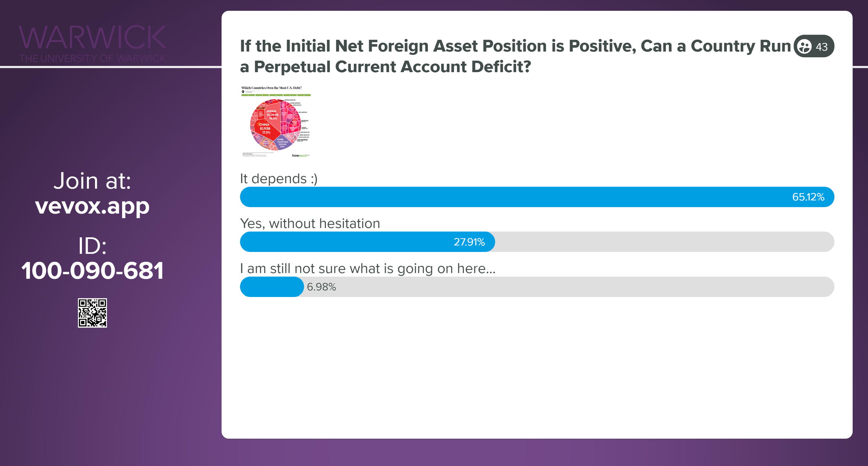Click the 65.12% percentage label
The image size is (868, 466).
coord(808,197)
